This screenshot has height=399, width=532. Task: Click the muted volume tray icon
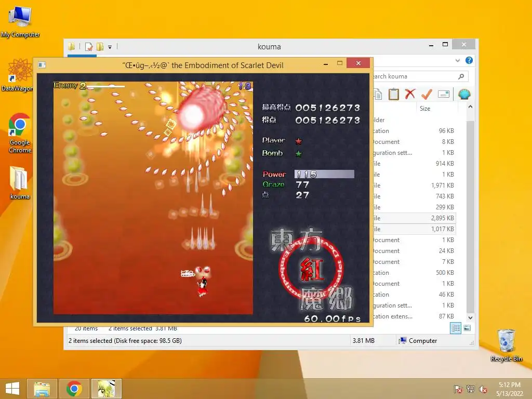(x=483, y=389)
